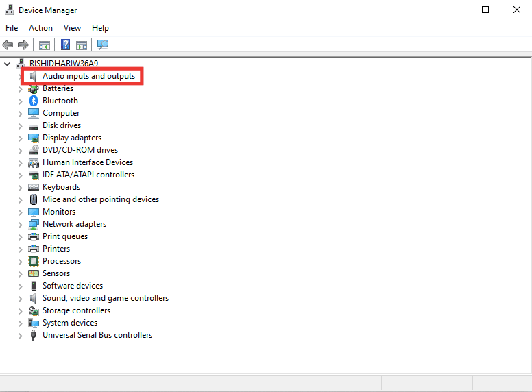Maximize the Device Manager window
Screen dimensions: 532x392
(485, 10)
